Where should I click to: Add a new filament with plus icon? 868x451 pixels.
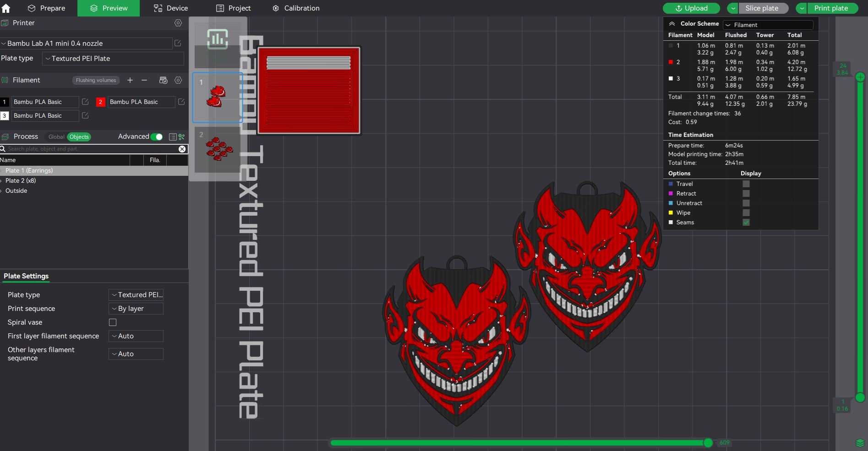130,80
